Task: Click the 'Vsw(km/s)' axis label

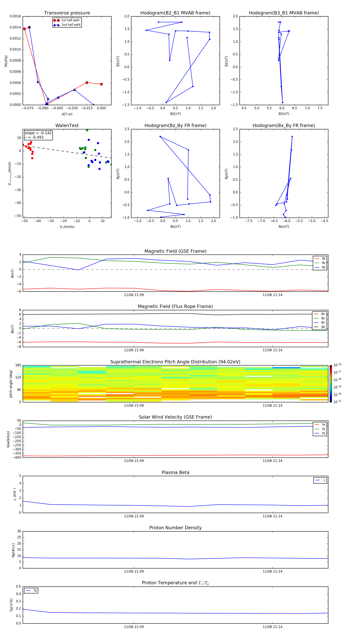Action: pos(8,439)
